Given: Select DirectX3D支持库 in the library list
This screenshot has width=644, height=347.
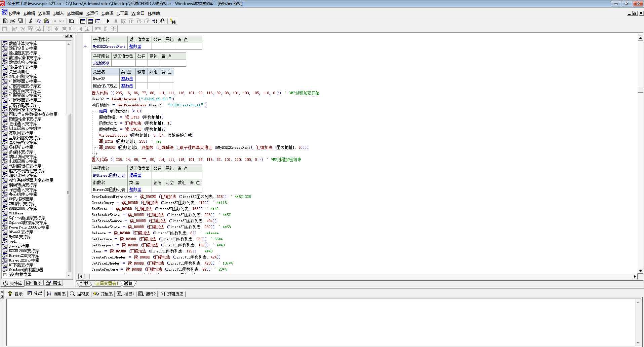Looking at the screenshot, I should click(x=24, y=255).
